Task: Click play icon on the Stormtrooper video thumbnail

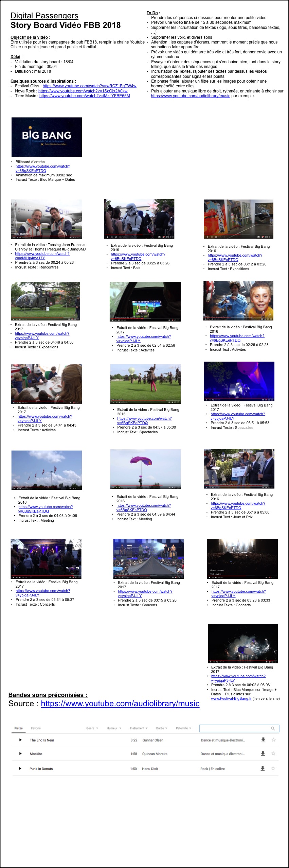Action: [x=108, y=237]
